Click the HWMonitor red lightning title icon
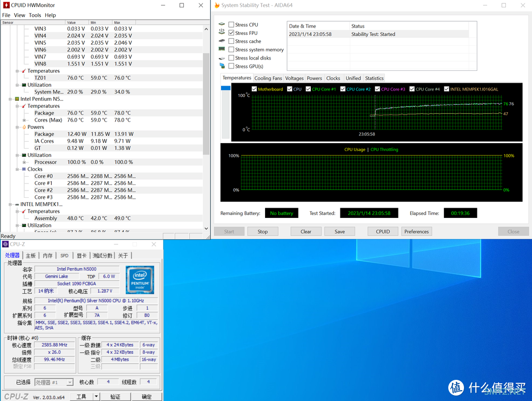The height and width of the screenshot is (401, 532). 5,5
